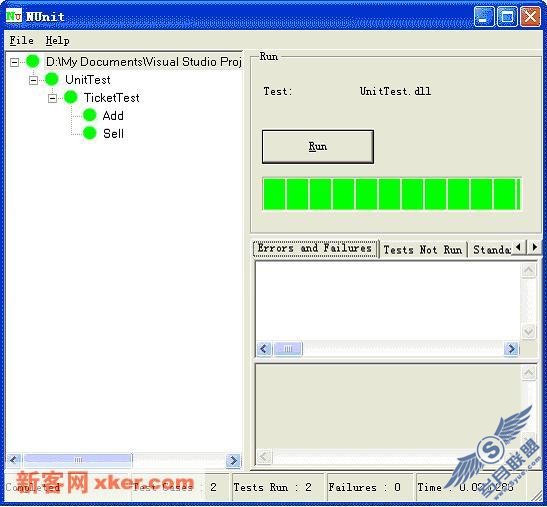Click the errors list's horizontal scrollbar left arrow

click(264, 349)
